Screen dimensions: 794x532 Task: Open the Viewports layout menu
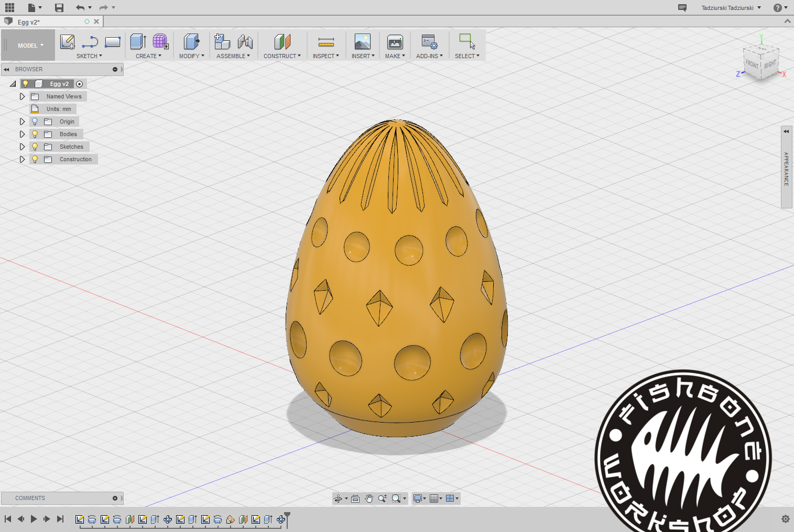452,498
